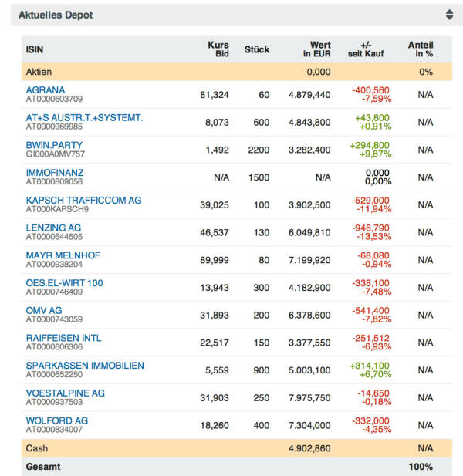Select the OMV AG link

44,310
